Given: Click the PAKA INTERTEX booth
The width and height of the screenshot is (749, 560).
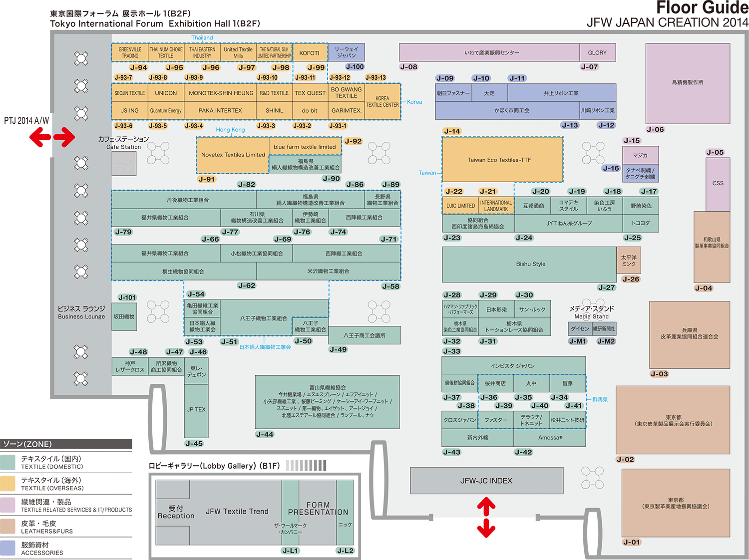Looking at the screenshot, I should pyautogui.click(x=220, y=111).
